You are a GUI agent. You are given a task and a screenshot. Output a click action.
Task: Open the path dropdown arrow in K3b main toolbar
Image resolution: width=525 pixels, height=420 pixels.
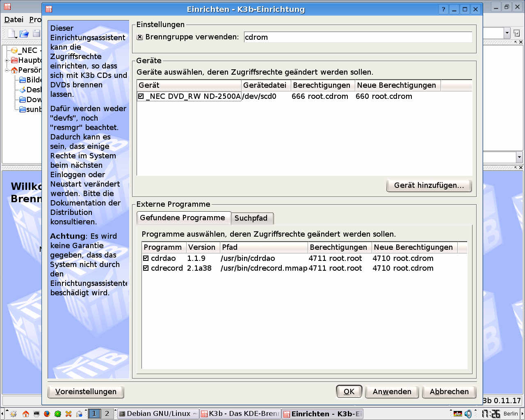[x=507, y=33]
